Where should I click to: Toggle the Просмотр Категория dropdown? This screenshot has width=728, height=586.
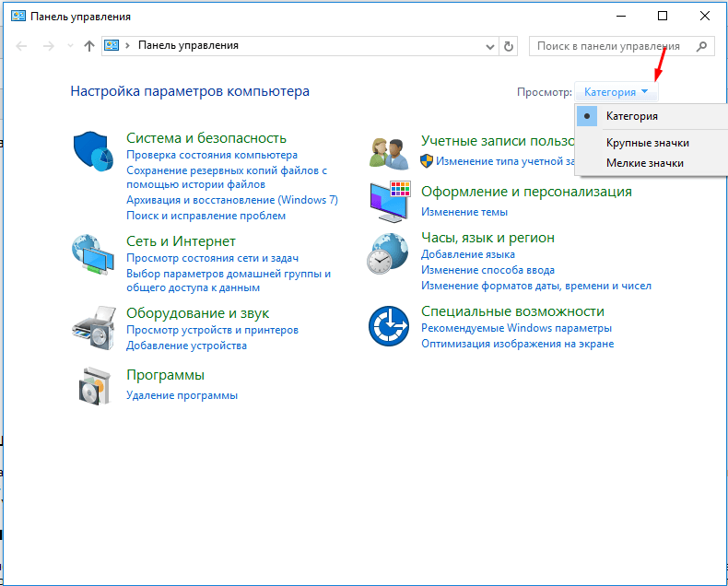tap(616, 92)
